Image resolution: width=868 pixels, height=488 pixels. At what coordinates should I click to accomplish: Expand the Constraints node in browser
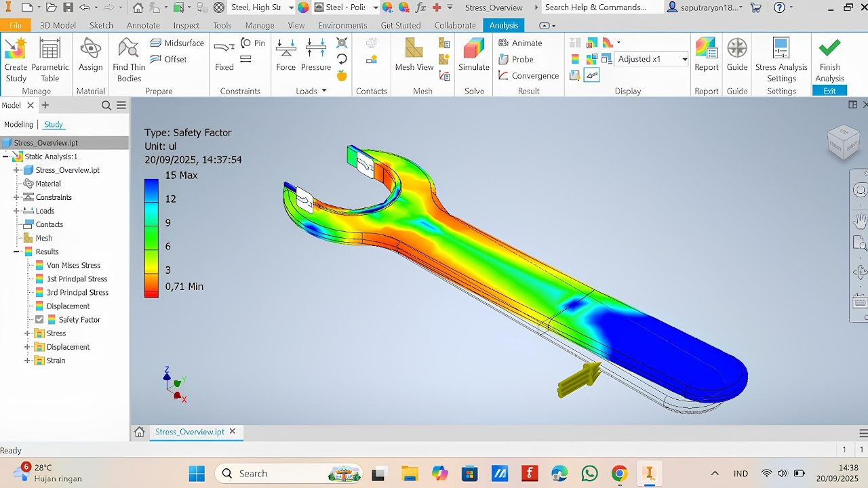coord(16,197)
